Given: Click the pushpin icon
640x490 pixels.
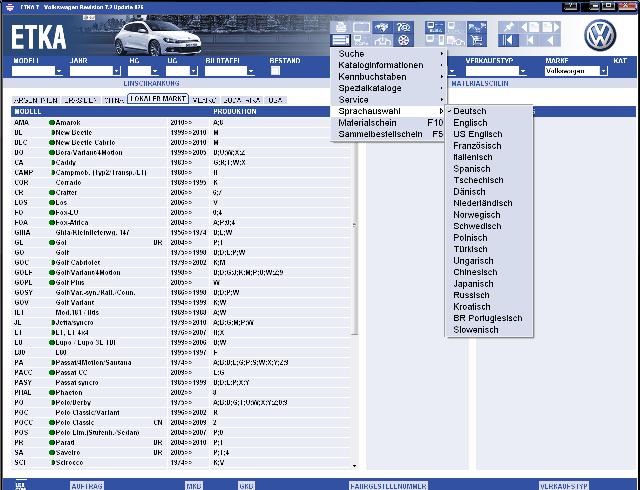Looking at the screenshot, I should coord(508,27).
